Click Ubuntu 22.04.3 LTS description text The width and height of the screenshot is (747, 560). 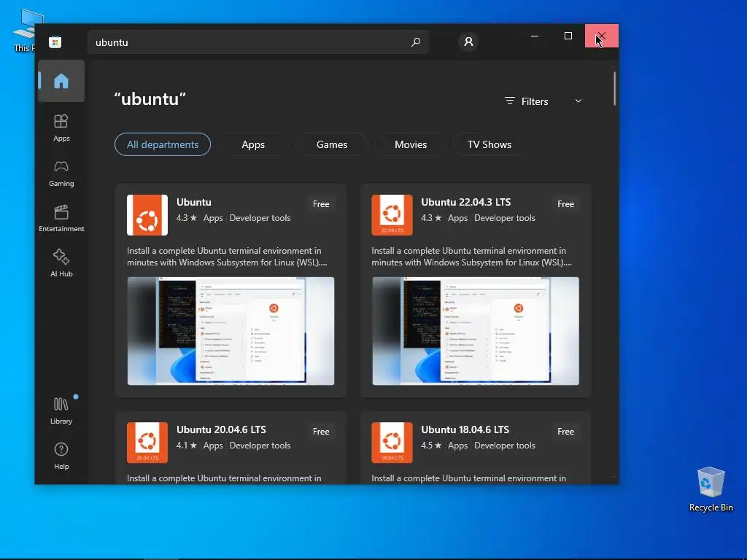coord(472,256)
